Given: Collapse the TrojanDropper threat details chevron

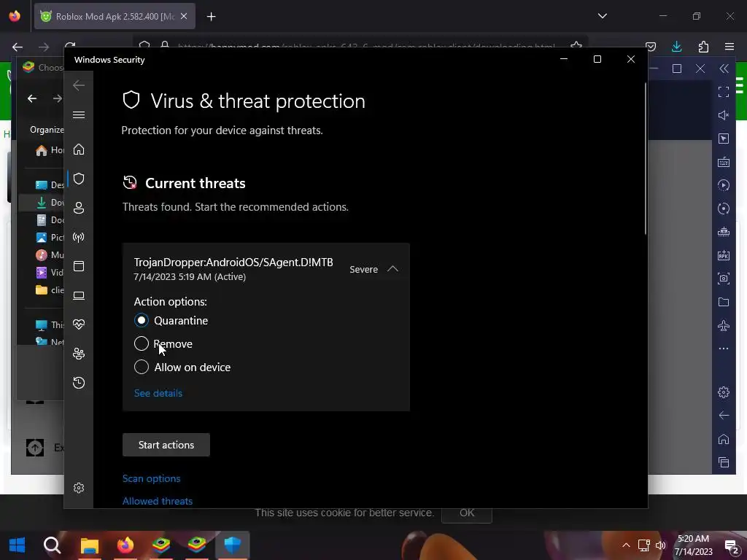Looking at the screenshot, I should click(392, 269).
